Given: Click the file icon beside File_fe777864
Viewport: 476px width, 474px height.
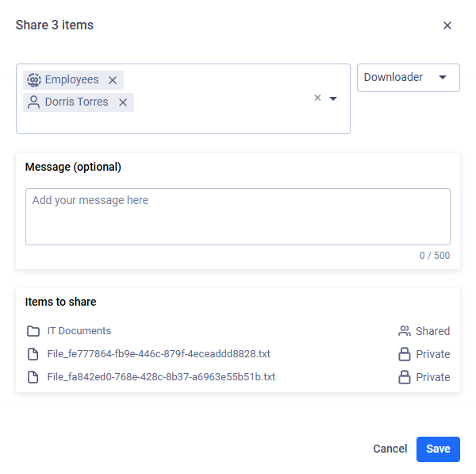Looking at the screenshot, I should (33, 354).
